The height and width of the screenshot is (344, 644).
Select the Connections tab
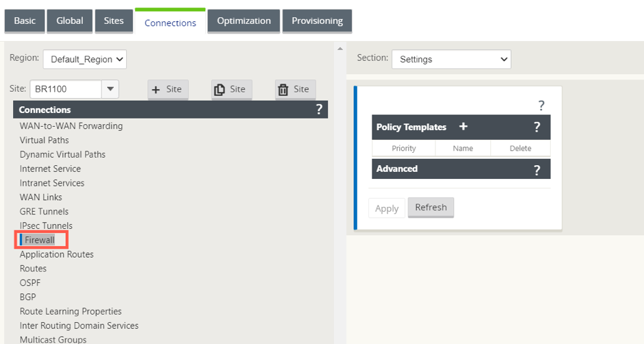click(170, 23)
